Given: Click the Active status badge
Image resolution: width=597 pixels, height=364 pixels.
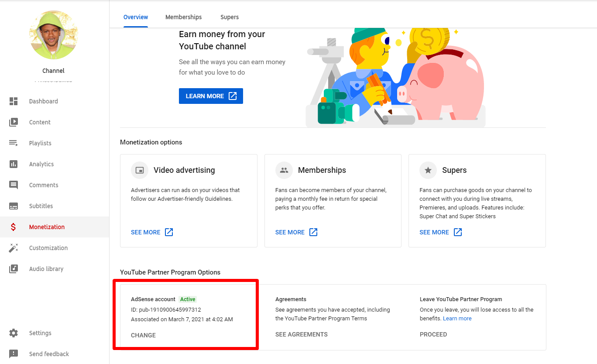Looking at the screenshot, I should click(188, 299).
